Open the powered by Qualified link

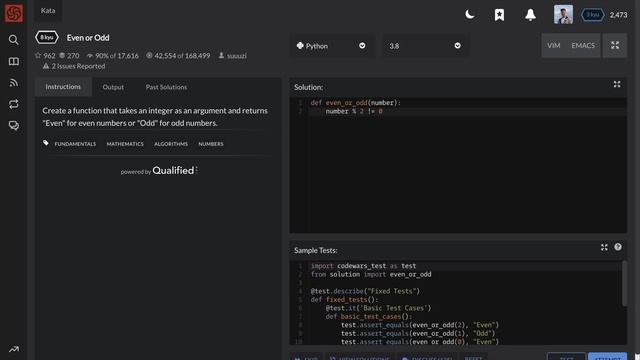point(159,171)
